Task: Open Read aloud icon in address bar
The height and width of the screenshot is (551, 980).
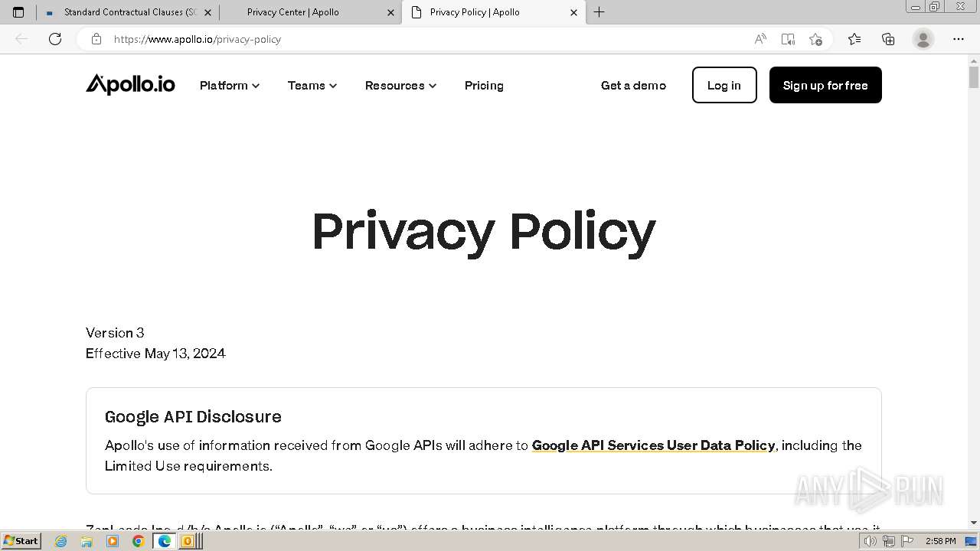Action: (760, 39)
